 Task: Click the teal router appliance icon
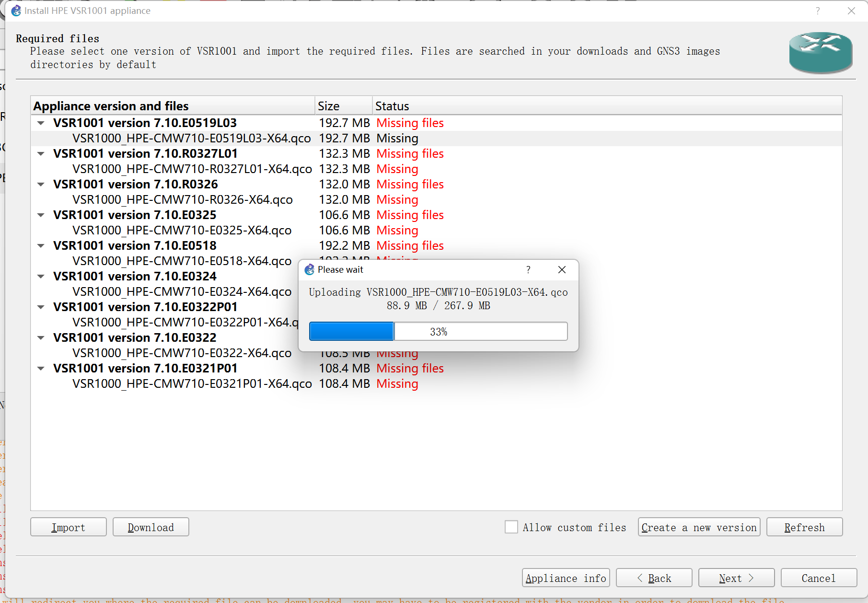point(821,52)
